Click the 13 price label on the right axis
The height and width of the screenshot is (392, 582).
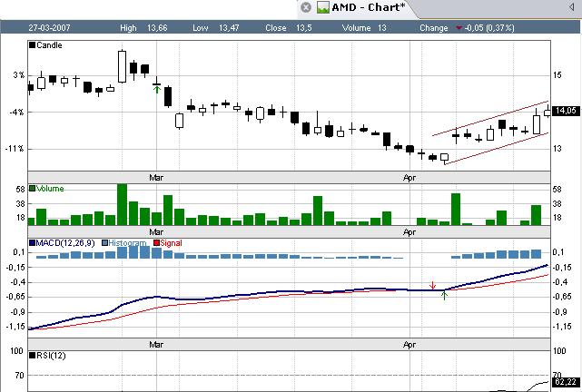pos(557,149)
